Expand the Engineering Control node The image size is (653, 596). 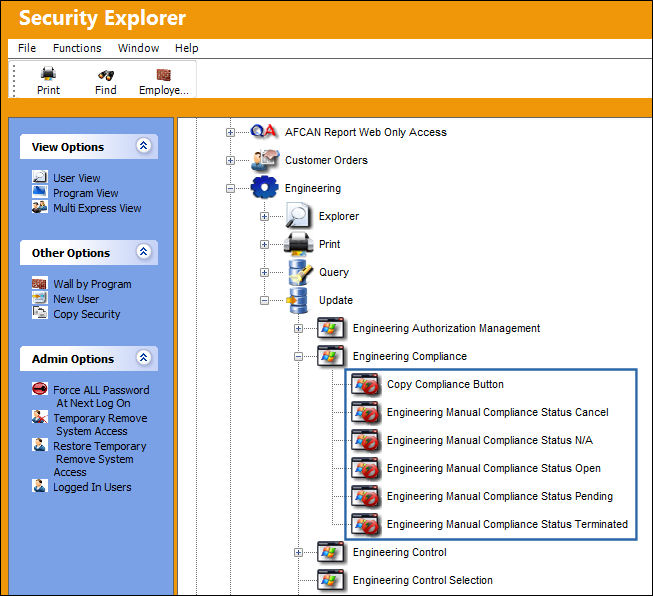(298, 553)
